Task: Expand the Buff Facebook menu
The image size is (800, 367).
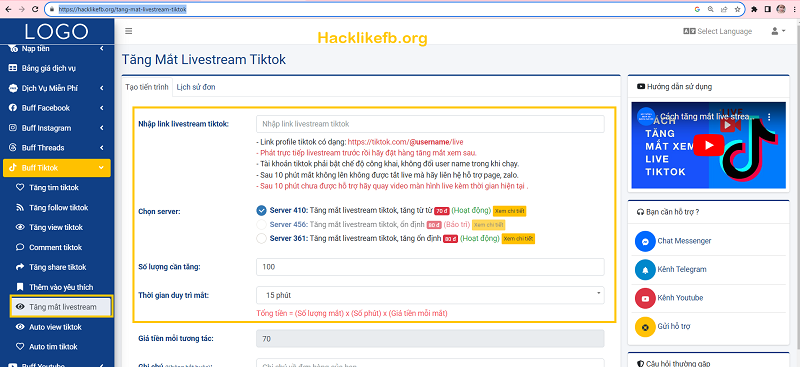Action: [57, 108]
